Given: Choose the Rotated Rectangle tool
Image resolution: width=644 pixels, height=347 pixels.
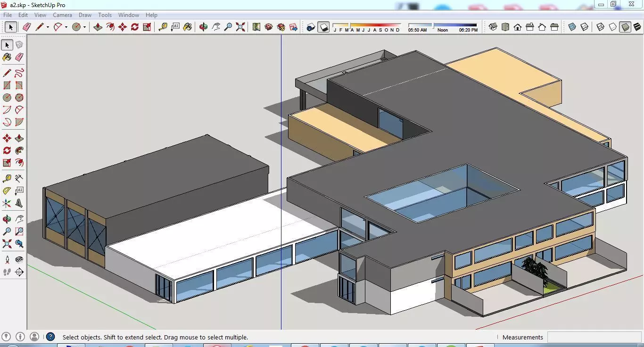Looking at the screenshot, I should [19, 85].
